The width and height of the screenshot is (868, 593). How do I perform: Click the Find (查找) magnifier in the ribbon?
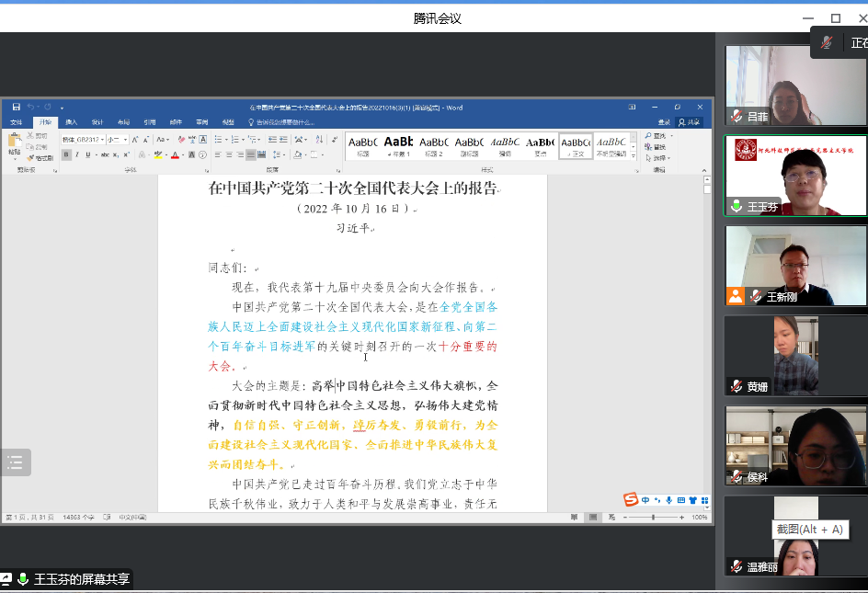point(649,136)
